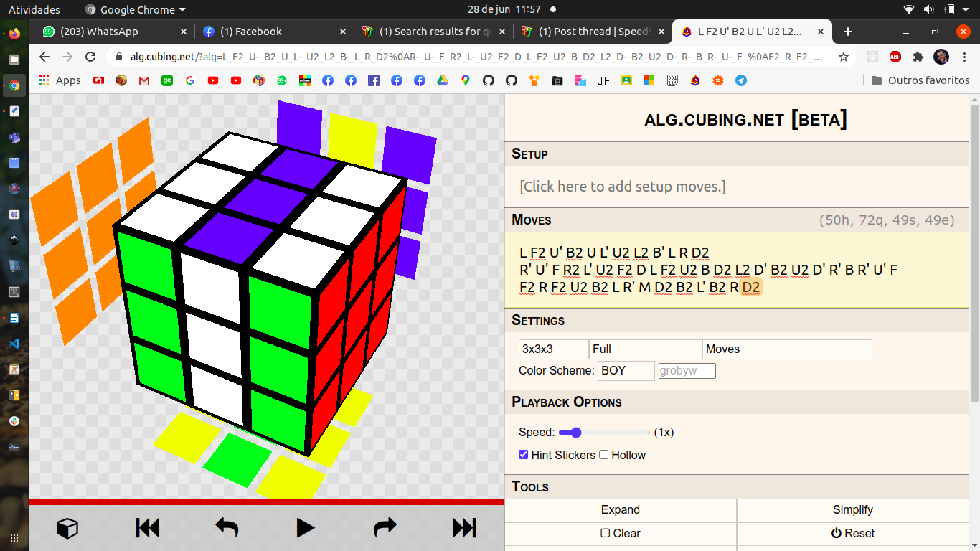This screenshot has height=551, width=980.
Task: Play the cube animation
Action: coord(306,529)
